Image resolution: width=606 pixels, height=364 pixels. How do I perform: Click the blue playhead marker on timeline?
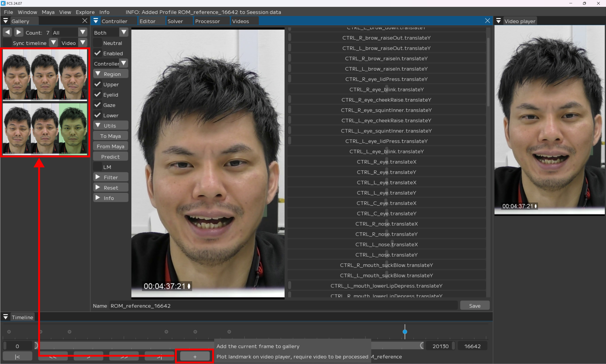click(x=405, y=332)
